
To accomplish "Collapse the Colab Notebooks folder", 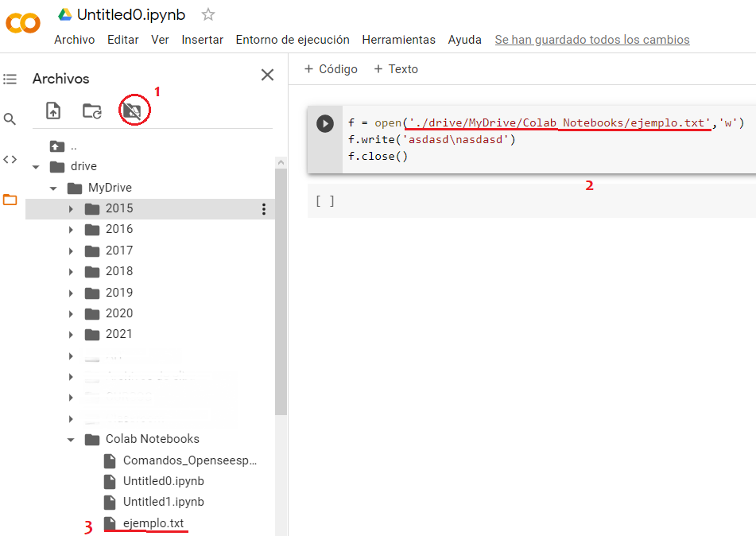I will click(70, 438).
